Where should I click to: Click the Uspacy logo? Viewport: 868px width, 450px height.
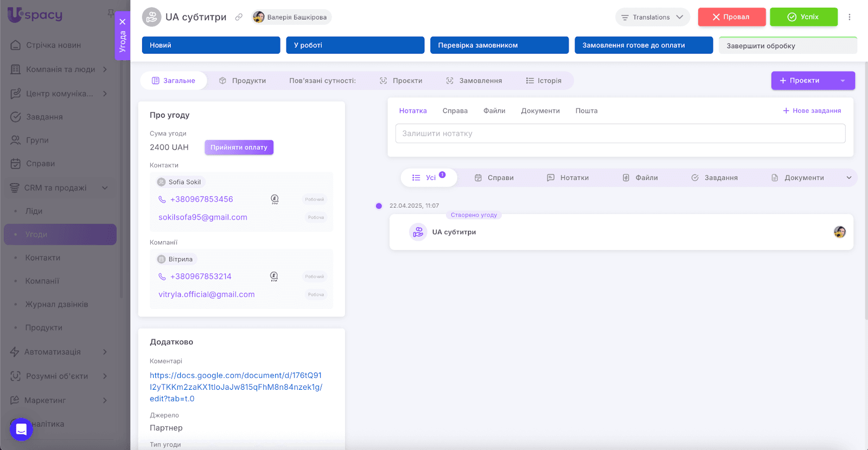coord(35,15)
